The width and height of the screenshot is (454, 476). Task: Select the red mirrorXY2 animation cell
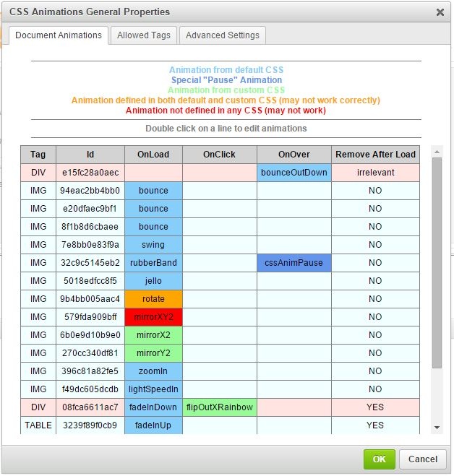point(153,317)
